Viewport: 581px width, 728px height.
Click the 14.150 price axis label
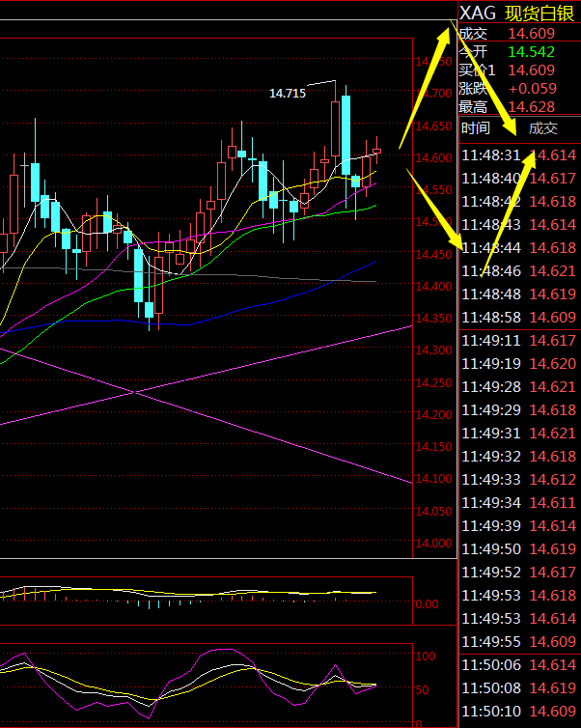433,447
